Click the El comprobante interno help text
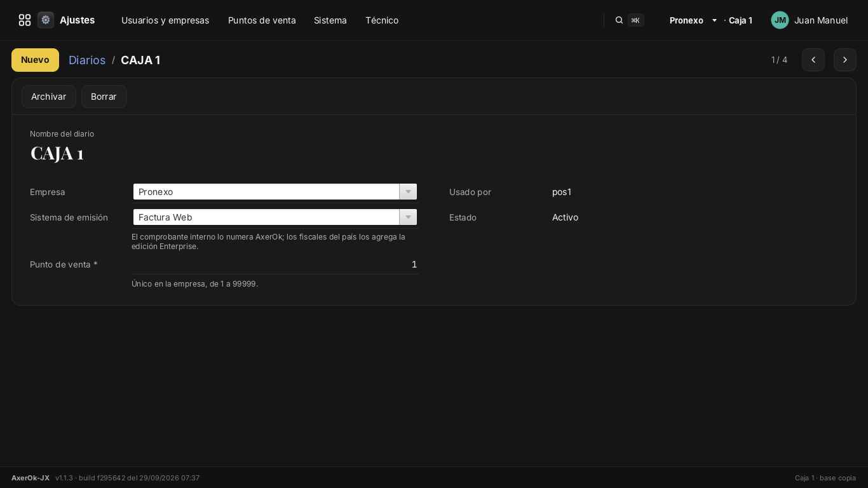 (x=268, y=241)
